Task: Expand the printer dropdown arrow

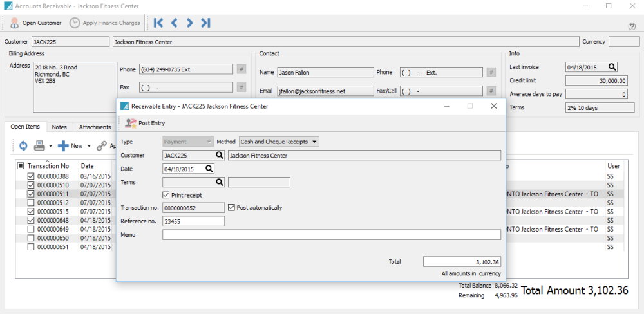Action: point(50,146)
